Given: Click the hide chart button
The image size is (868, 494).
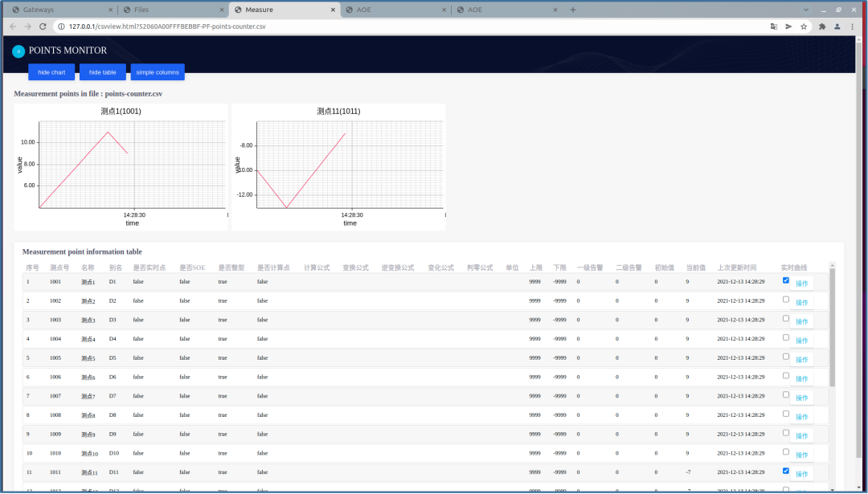Looking at the screenshot, I should pyautogui.click(x=51, y=72).
